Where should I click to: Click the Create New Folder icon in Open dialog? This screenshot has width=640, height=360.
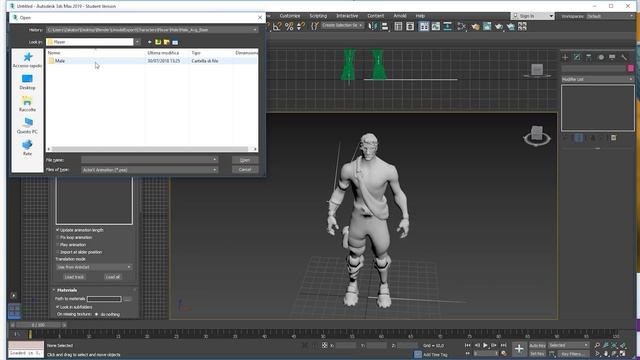tap(167, 42)
